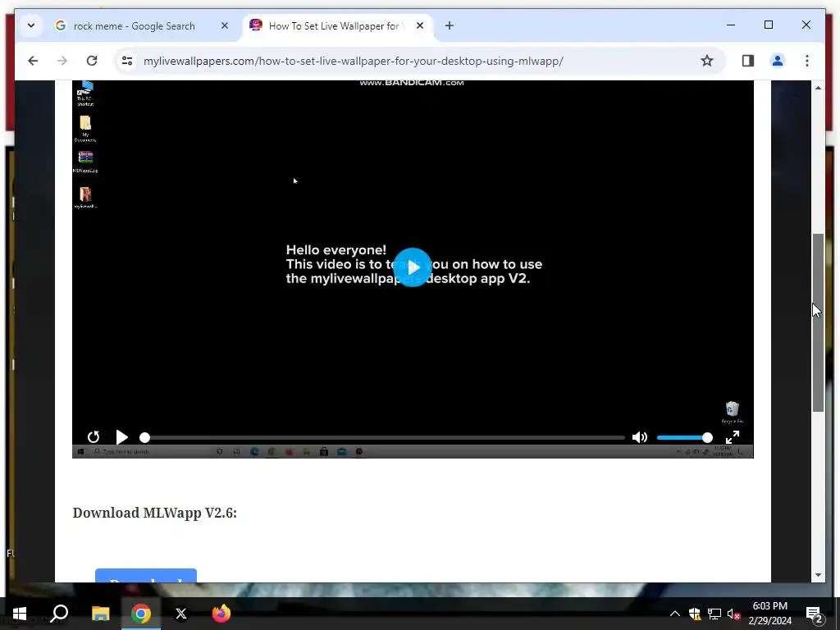This screenshot has height=630, width=840.
Task: Maximize the Chrome window
Action: pos(768,25)
